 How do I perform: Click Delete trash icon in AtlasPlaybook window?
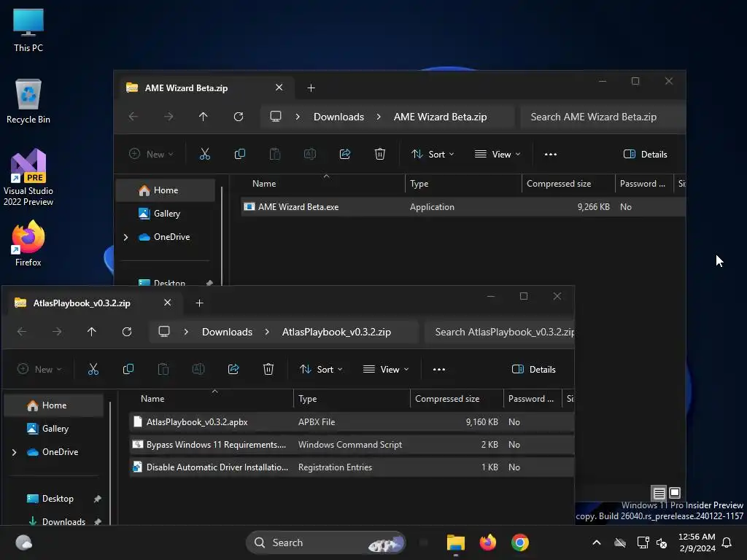tap(268, 369)
